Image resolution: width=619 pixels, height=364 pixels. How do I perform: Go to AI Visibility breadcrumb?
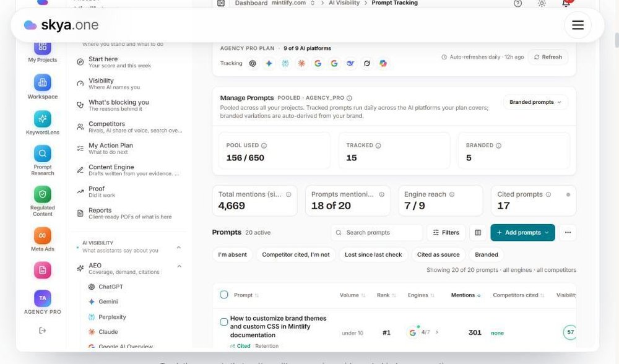344,3
